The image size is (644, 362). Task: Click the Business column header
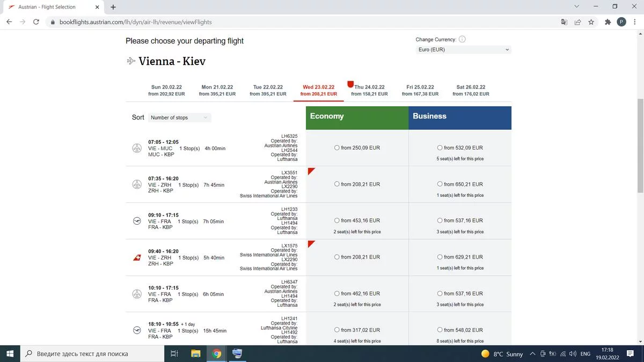[x=460, y=118]
